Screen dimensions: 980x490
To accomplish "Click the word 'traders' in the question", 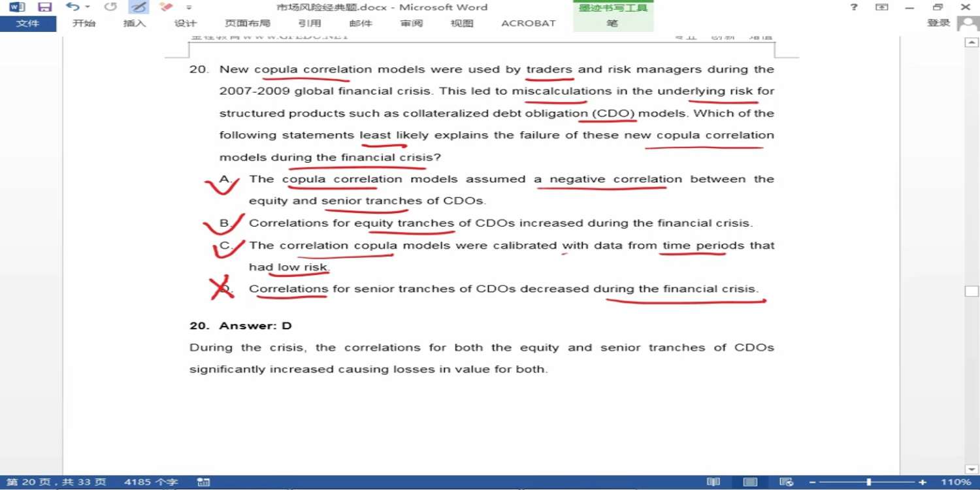I will (549, 69).
